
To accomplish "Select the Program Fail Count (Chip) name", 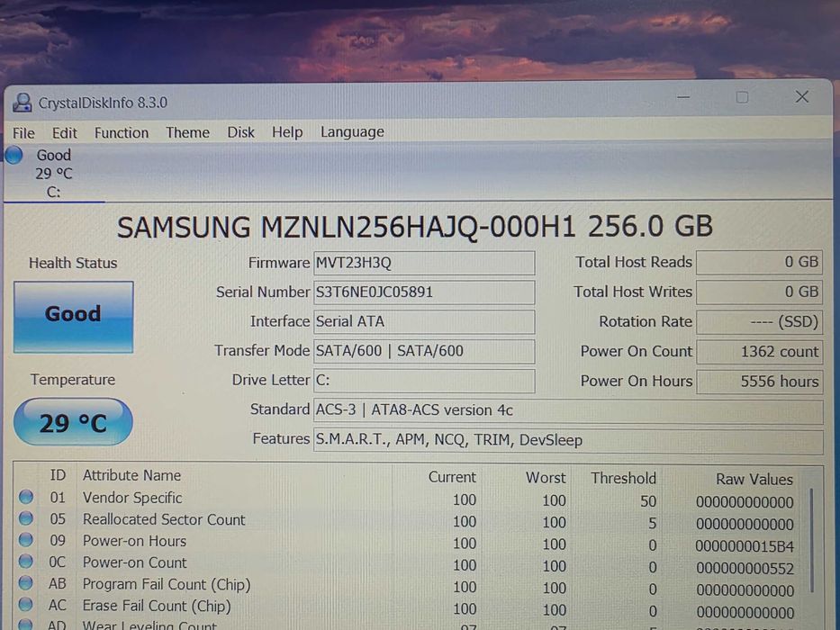I will click(167, 584).
